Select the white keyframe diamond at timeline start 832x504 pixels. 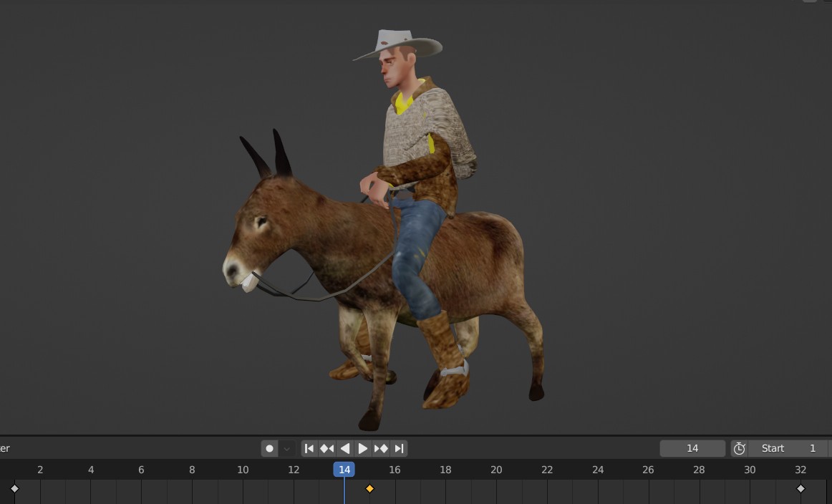coord(15,489)
